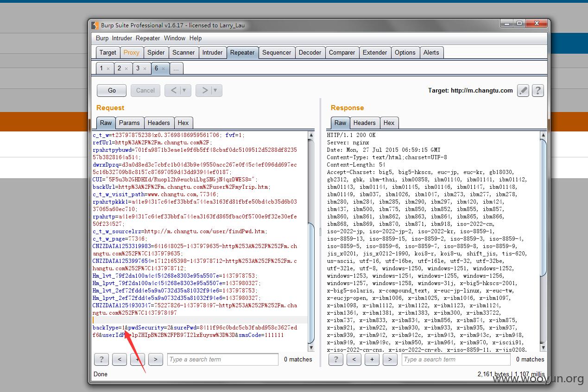
Task: Click the Burp Suite title bar logo
Action: point(95,25)
